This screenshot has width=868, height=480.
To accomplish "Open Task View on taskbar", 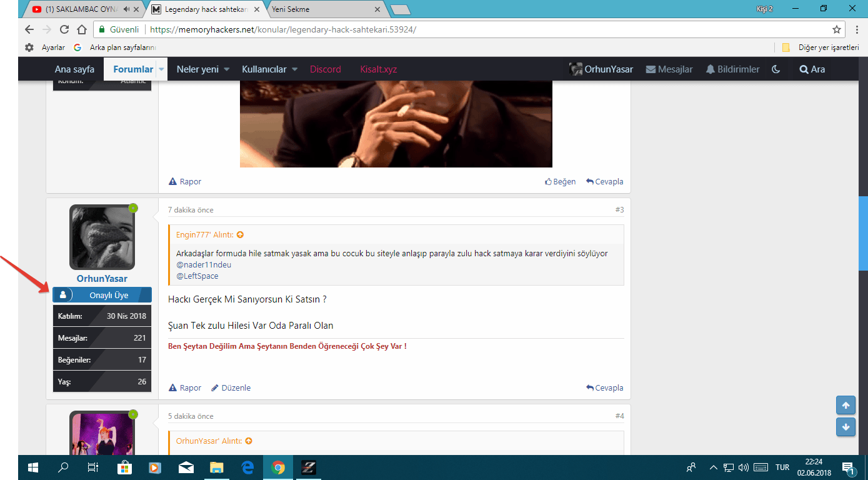I will [x=92, y=467].
